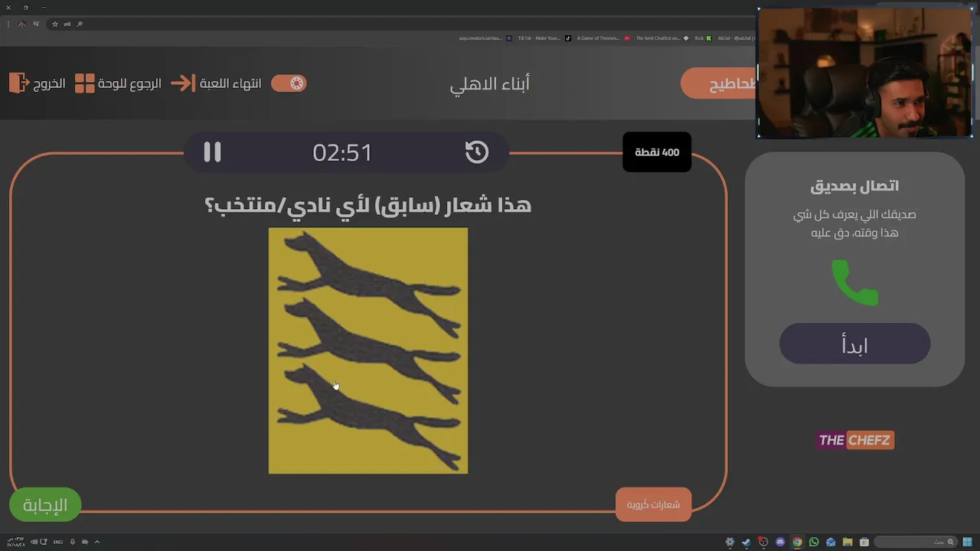Toggle the orange switch in the header
The image size is (980, 551).
coord(289,83)
